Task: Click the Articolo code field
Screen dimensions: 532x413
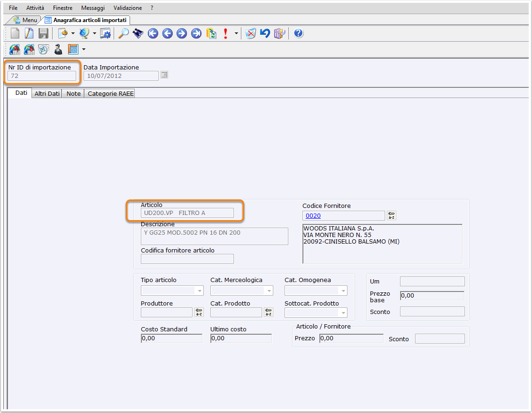Action: pos(187,213)
